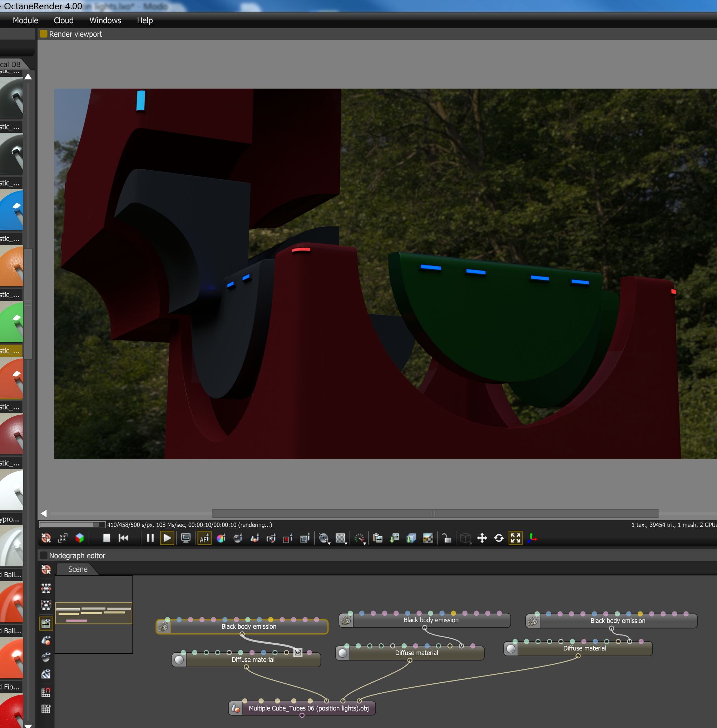
Task: Pause the rendering
Action: 150,538
